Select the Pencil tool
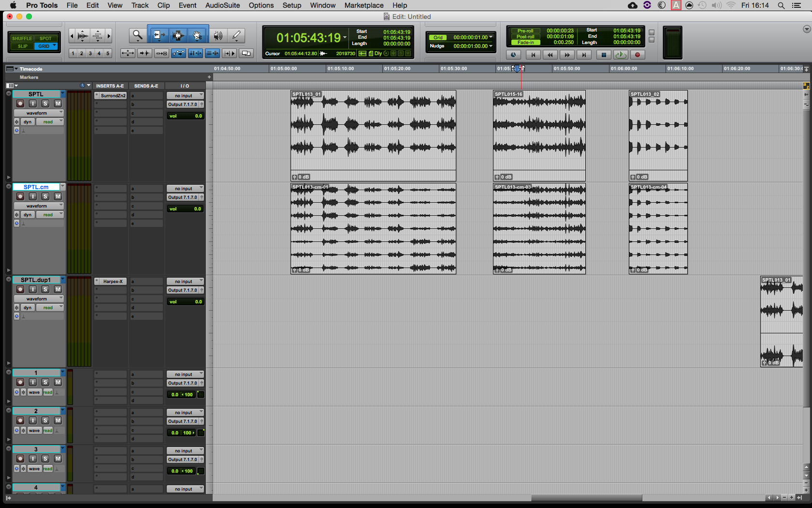 pyautogui.click(x=236, y=35)
